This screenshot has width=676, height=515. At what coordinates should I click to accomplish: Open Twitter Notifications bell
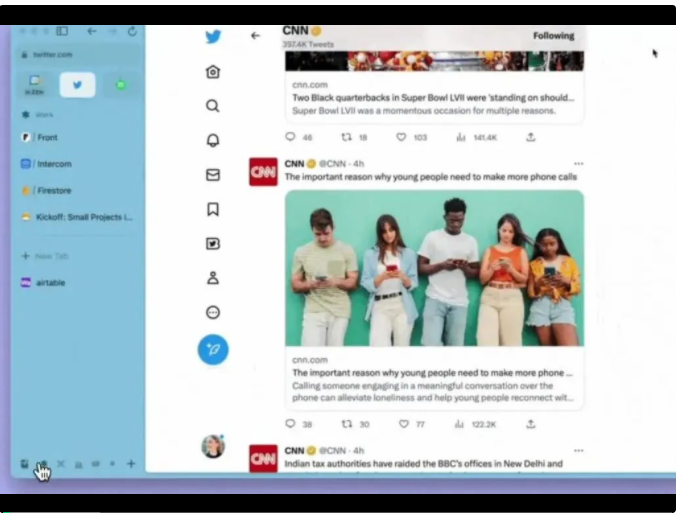coord(213,140)
